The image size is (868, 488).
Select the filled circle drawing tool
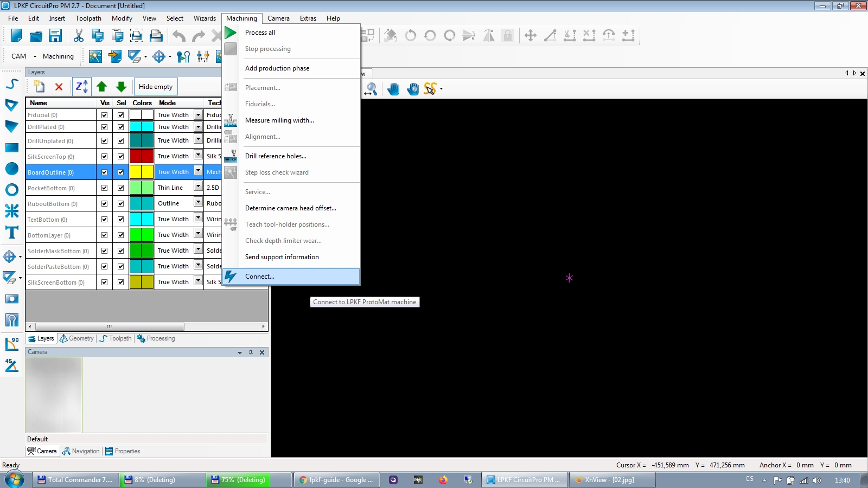pos(12,169)
